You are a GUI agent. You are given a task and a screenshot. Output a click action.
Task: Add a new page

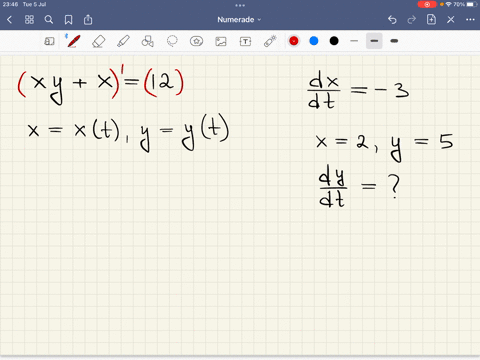pos(431,19)
